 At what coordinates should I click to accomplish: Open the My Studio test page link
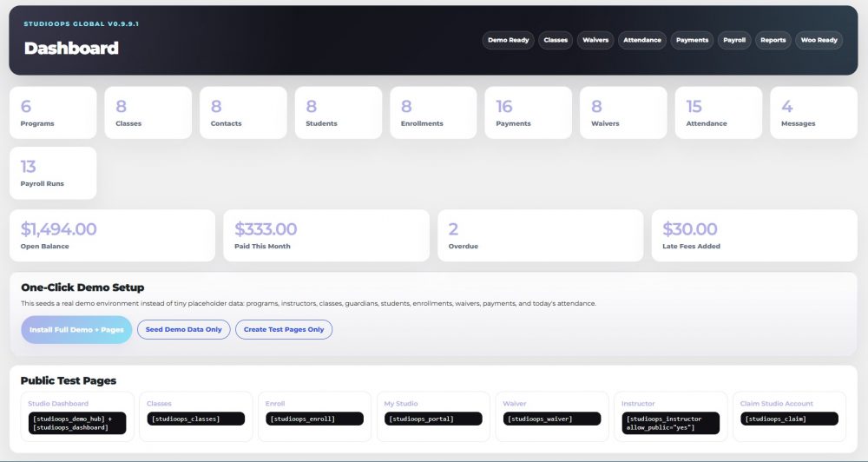pos(401,403)
